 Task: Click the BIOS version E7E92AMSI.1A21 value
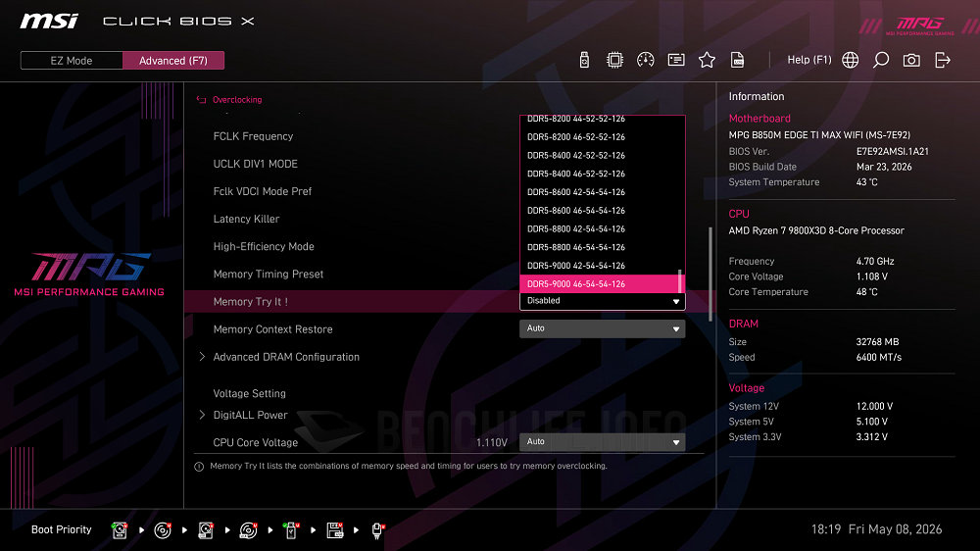coord(893,151)
